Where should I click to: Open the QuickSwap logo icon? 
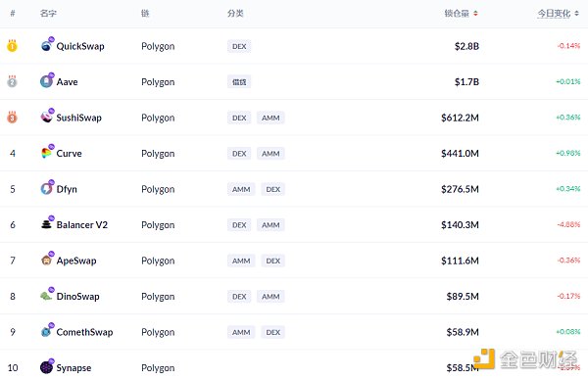[x=46, y=46]
